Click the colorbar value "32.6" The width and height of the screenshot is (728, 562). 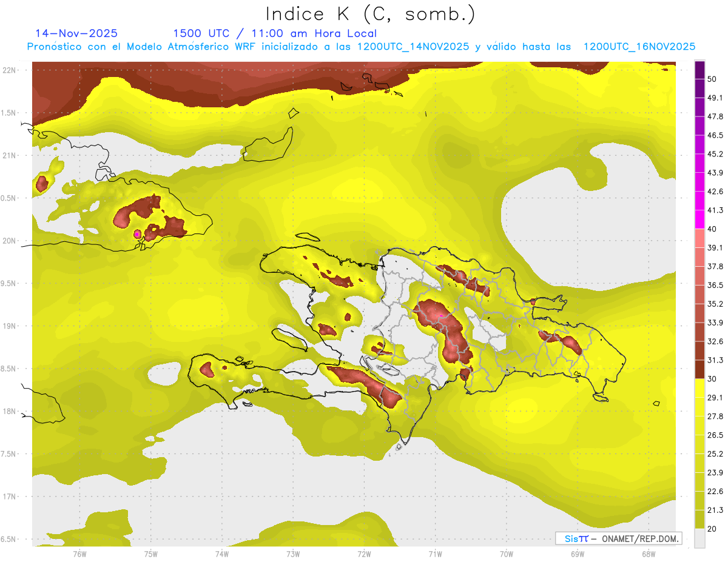tap(715, 341)
